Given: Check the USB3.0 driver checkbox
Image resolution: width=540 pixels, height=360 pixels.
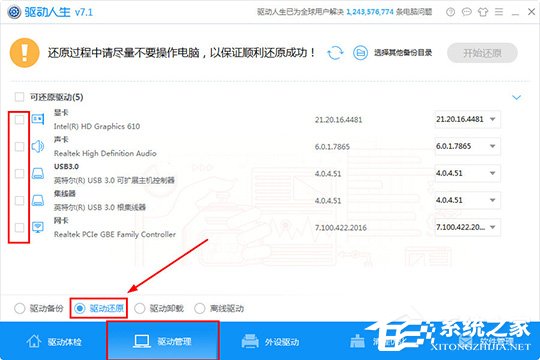Looking at the screenshot, I should click(19, 173).
